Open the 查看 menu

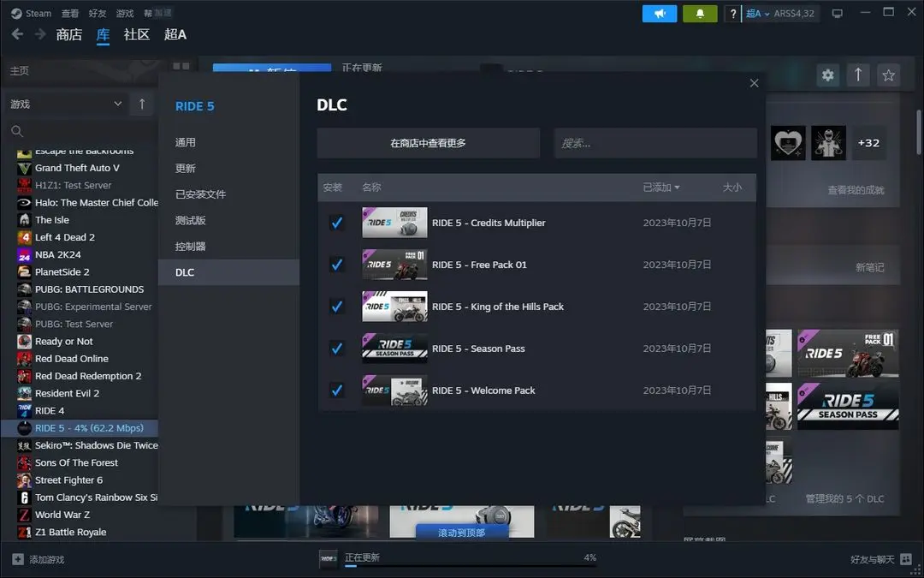70,13
